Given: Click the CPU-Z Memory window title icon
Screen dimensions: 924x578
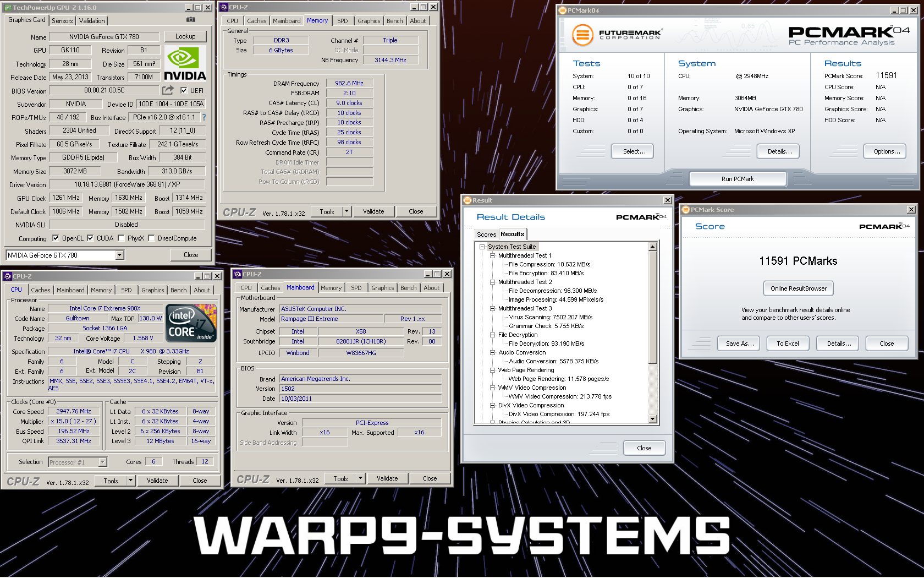Looking at the screenshot, I should coord(224,7).
